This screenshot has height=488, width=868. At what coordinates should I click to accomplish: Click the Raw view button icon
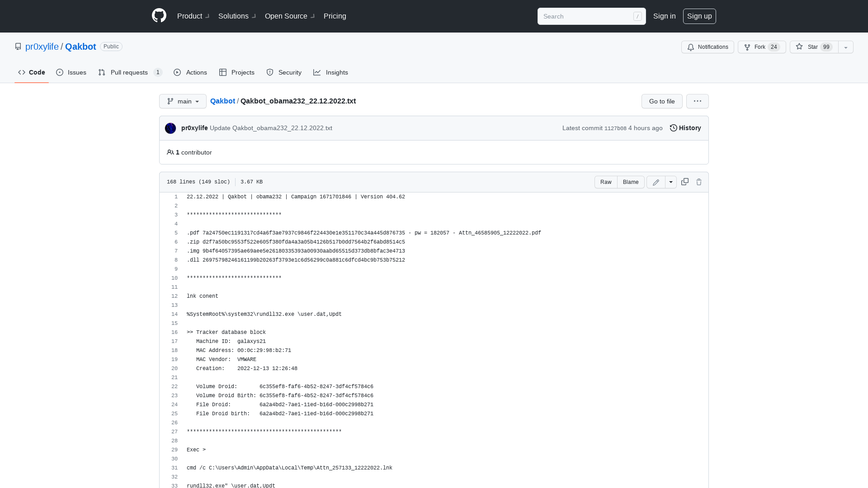pyautogui.click(x=606, y=182)
